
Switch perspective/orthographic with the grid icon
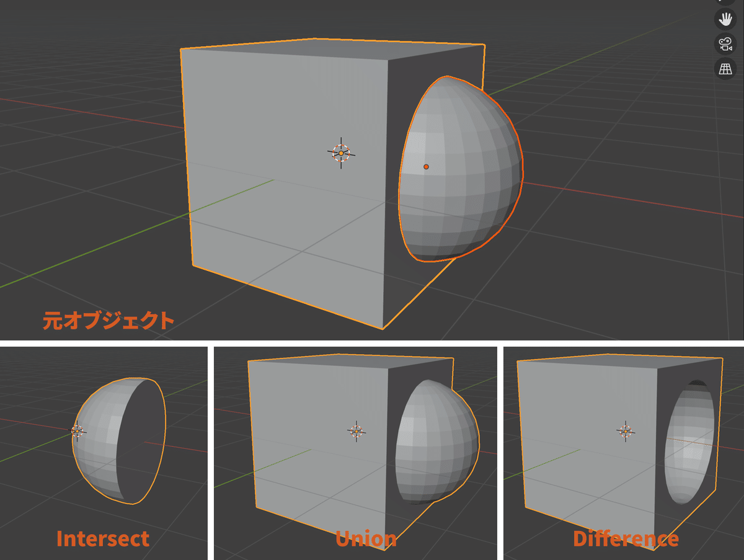725,68
